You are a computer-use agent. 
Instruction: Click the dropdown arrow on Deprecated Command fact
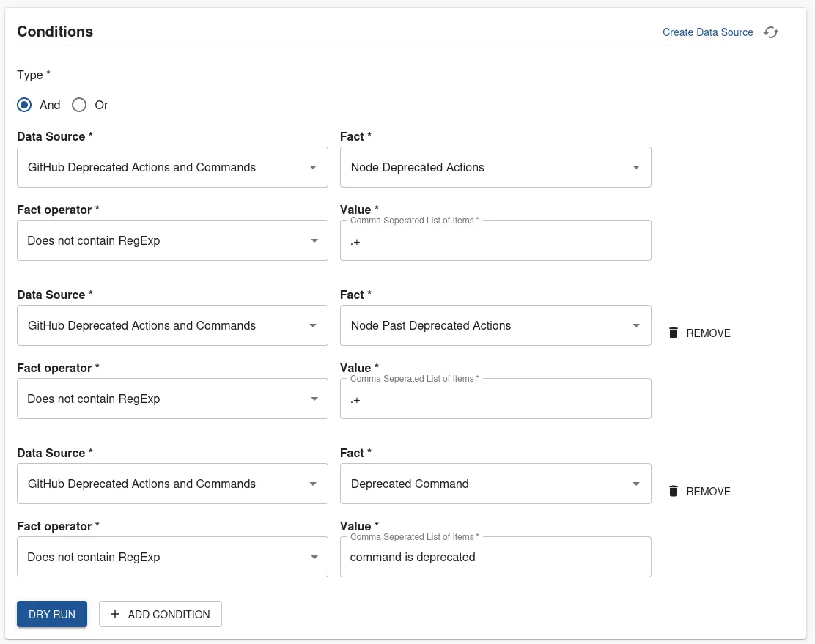coord(636,484)
